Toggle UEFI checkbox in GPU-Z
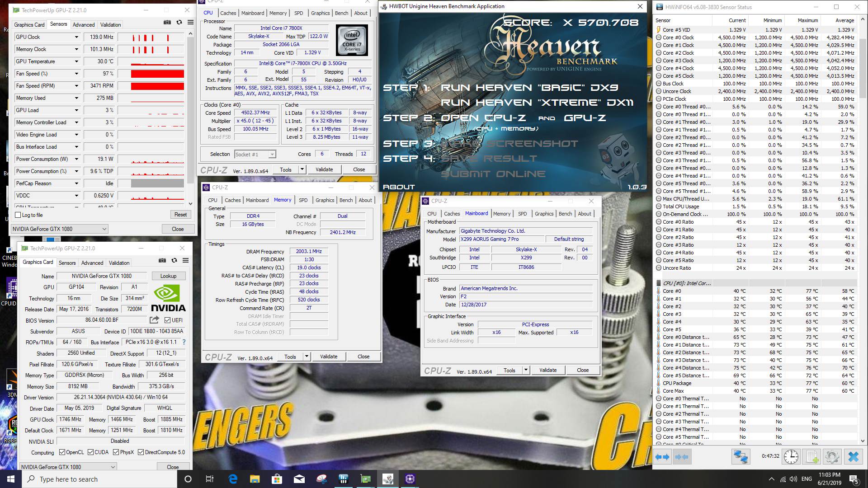This screenshot has width=868, height=488. [x=168, y=320]
